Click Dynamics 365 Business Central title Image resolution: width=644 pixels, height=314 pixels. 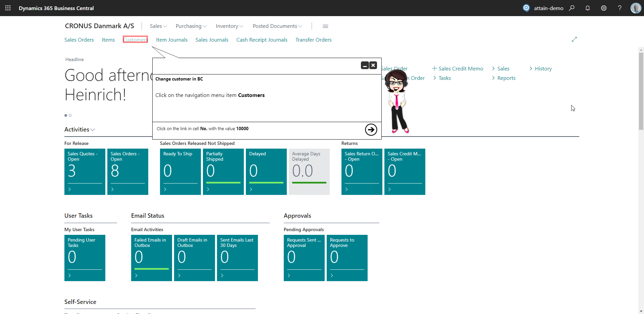tap(56, 8)
